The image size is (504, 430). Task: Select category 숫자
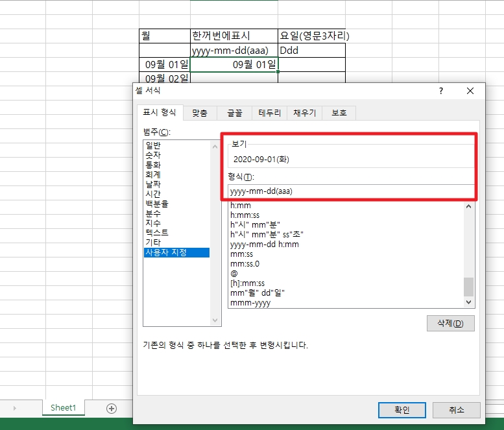[x=177, y=155]
